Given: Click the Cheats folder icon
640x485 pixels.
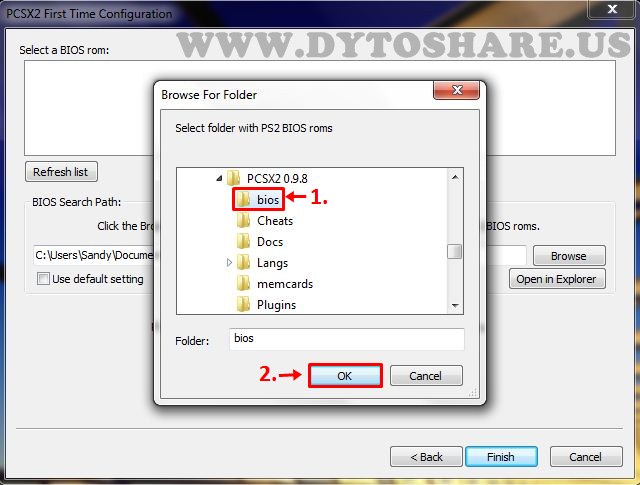Looking at the screenshot, I should tap(244, 221).
